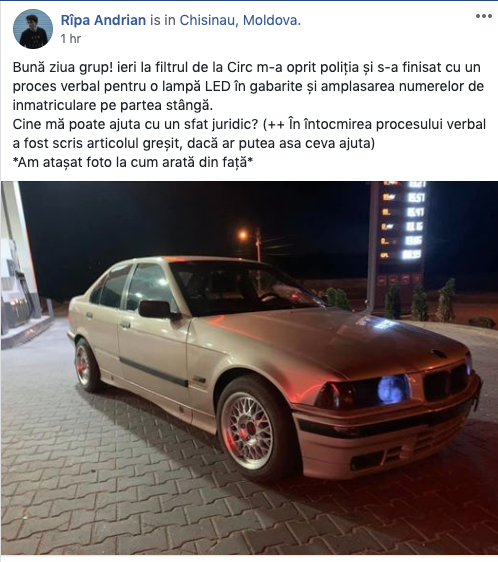Click Rîpa Andrian's profile avatar

coord(33,29)
